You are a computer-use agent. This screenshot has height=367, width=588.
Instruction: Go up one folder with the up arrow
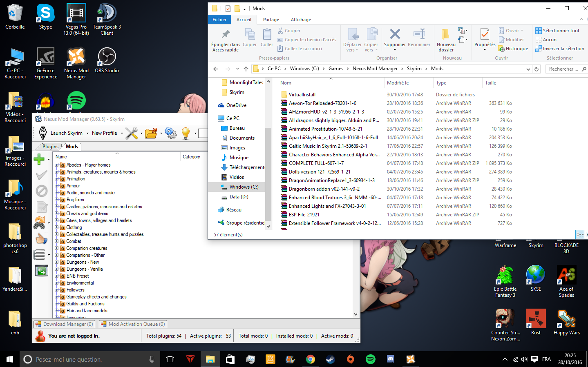pyautogui.click(x=246, y=69)
